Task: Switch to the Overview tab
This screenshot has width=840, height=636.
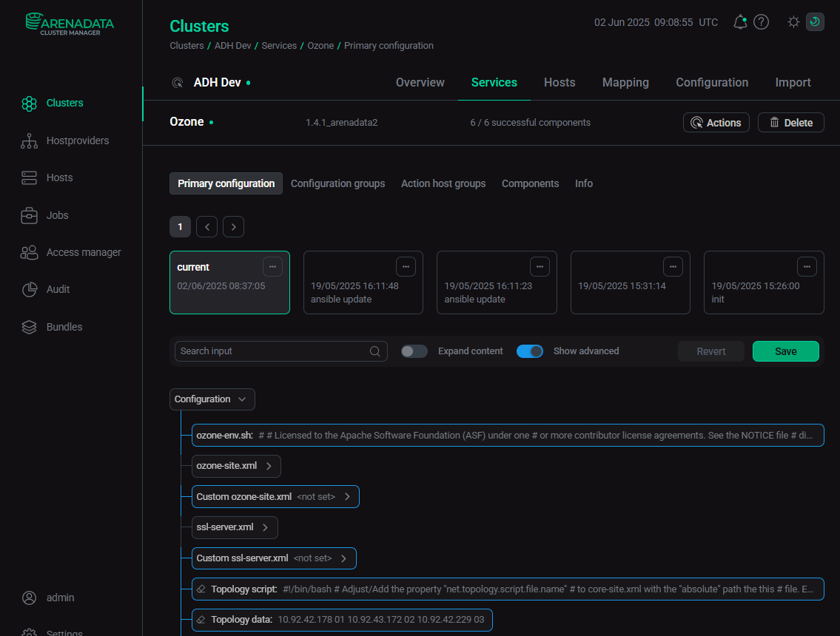Action: 420,82
